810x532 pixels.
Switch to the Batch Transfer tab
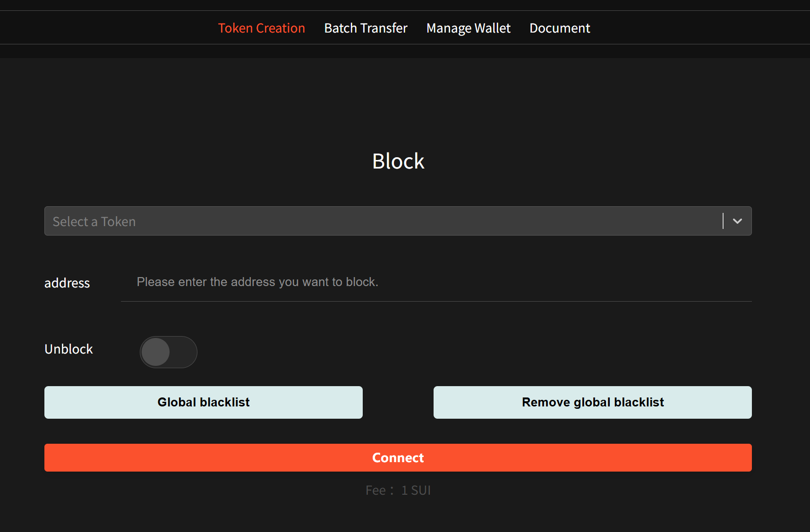[x=366, y=28]
